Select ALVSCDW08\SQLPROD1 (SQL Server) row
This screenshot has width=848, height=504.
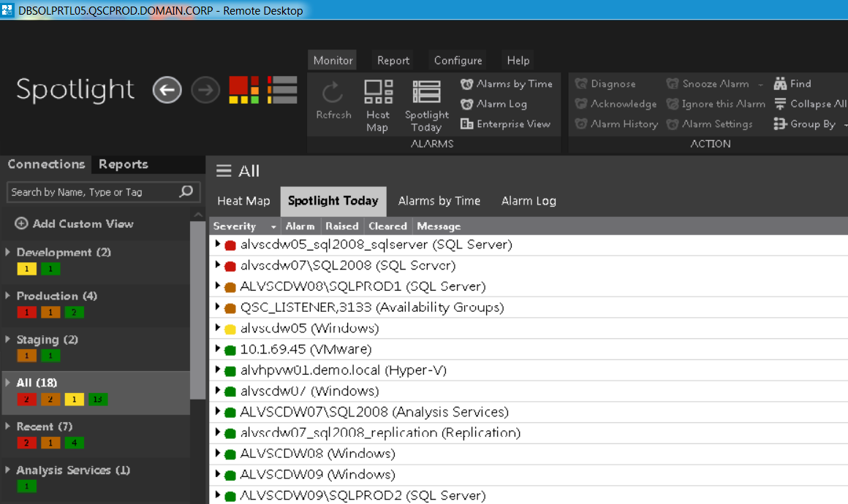pyautogui.click(x=529, y=286)
